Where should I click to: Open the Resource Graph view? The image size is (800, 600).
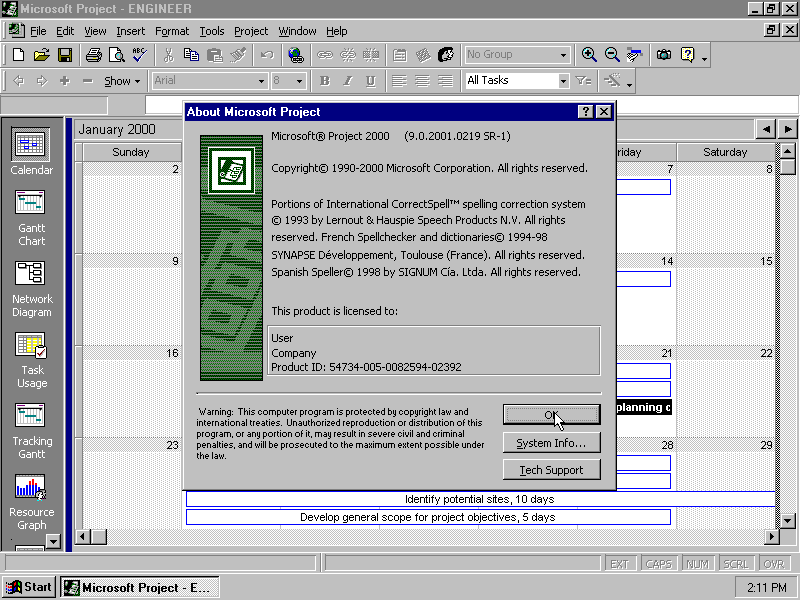(x=32, y=503)
